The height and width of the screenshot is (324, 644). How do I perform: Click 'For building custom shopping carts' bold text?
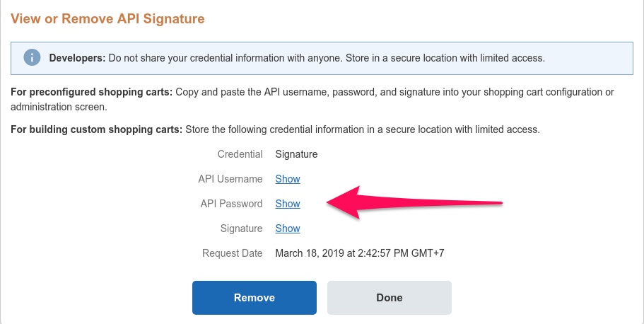97,130
